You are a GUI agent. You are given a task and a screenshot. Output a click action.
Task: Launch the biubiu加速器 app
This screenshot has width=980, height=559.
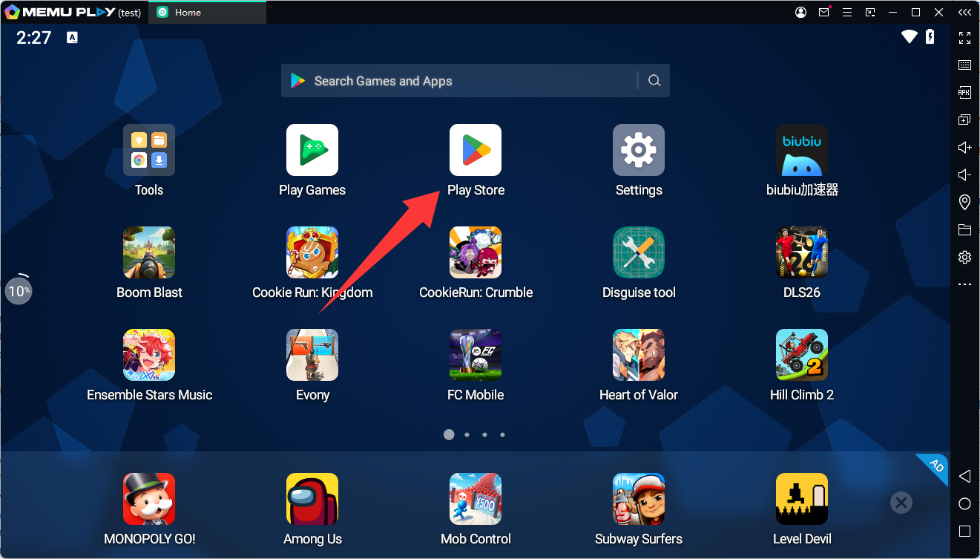pyautogui.click(x=802, y=150)
